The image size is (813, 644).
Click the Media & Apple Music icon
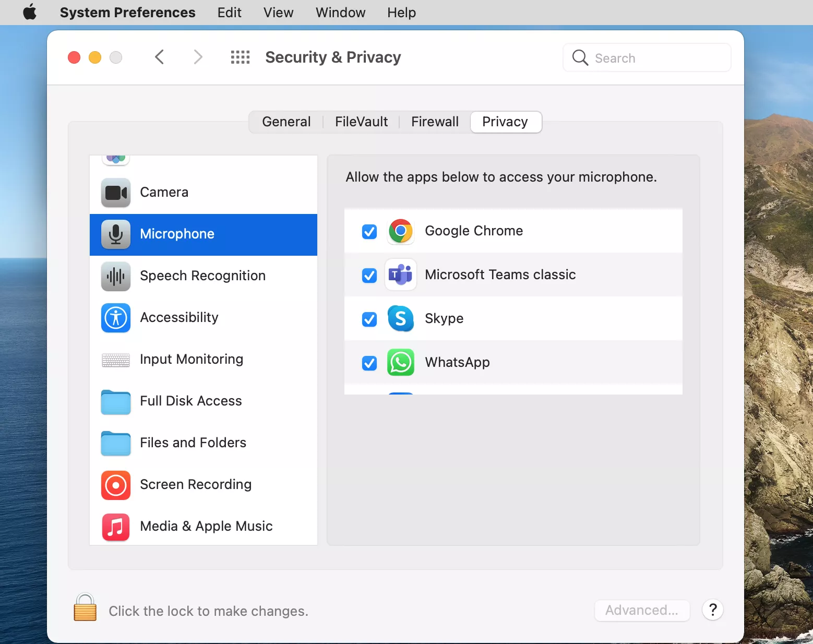(116, 527)
